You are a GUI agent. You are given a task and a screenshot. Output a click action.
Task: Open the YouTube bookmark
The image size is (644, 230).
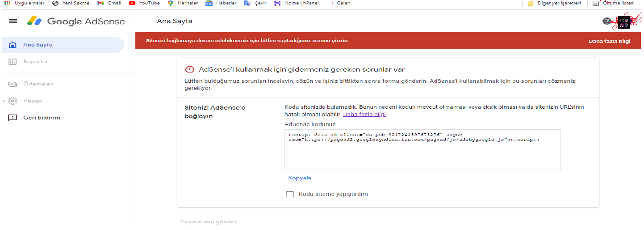pos(144,3)
